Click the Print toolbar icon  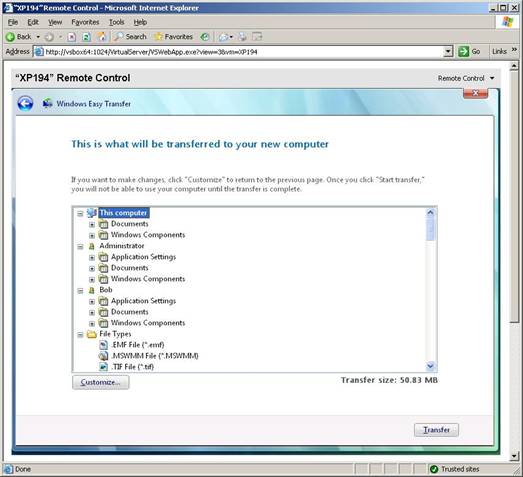(x=242, y=37)
